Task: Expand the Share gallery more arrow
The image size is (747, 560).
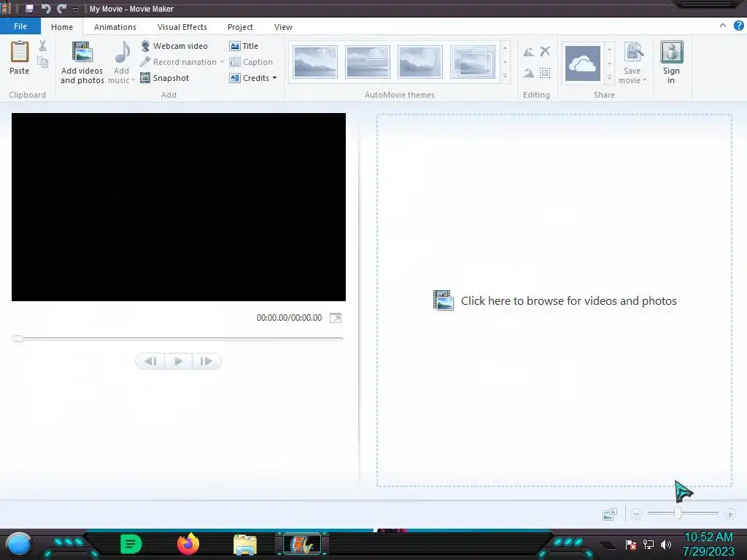Action: (x=609, y=77)
